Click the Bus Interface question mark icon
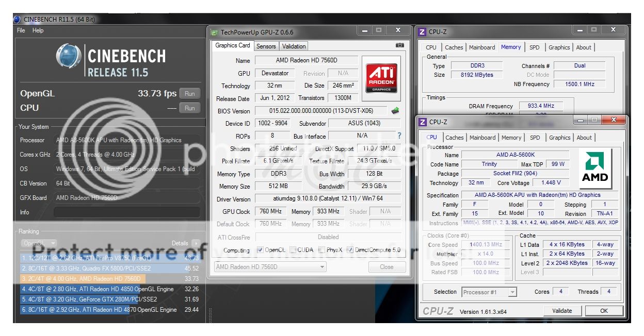Viewport: 644px width, 336px height. click(399, 136)
